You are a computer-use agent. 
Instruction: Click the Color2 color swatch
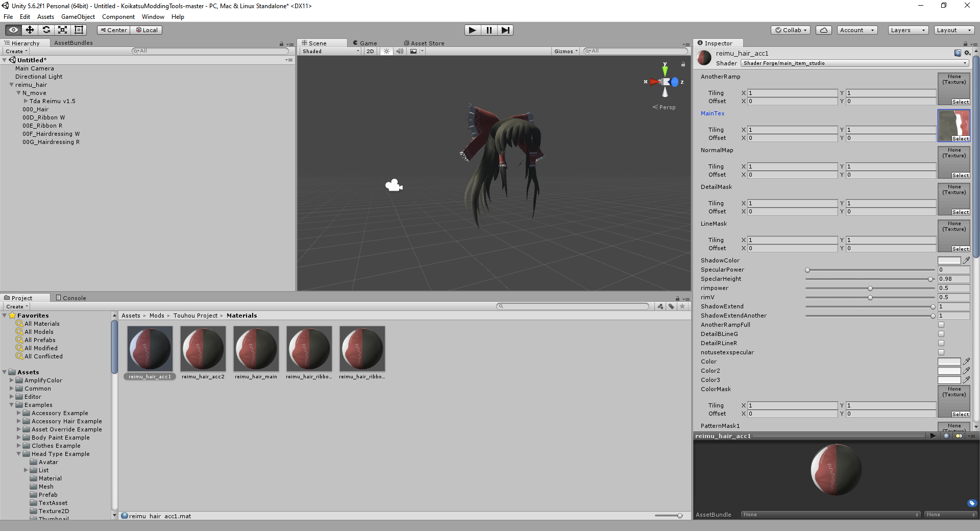(948, 371)
